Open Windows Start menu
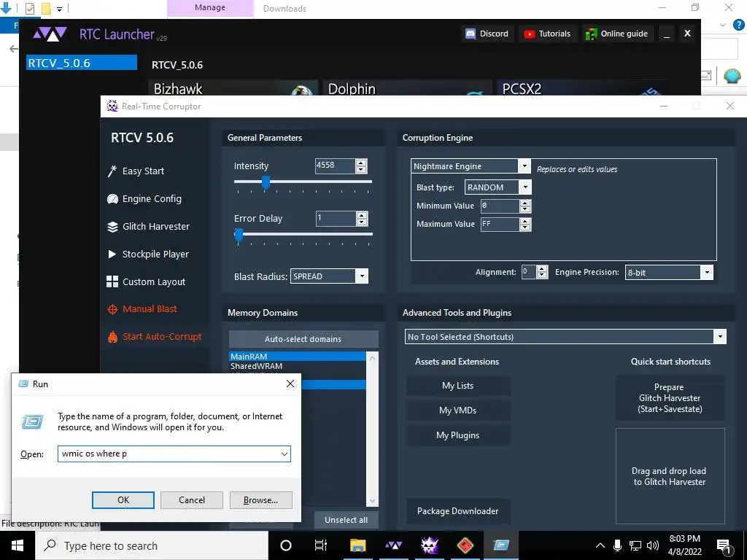 tap(18, 545)
